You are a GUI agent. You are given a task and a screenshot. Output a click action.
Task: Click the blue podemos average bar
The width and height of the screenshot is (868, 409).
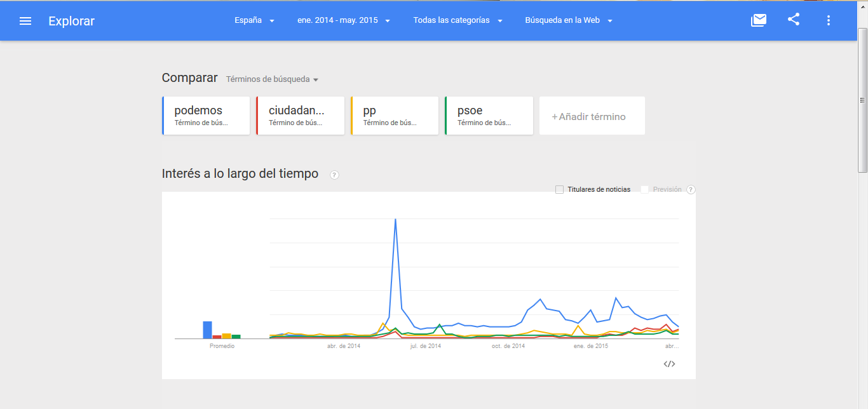pos(207,330)
